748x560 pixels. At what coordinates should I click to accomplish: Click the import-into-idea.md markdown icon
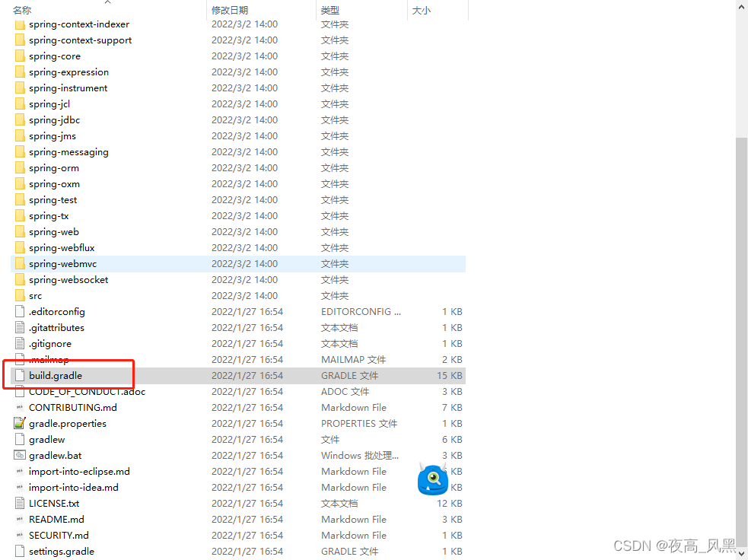tap(20, 488)
